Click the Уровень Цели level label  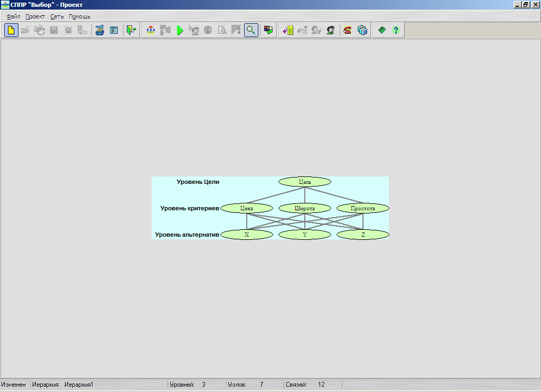[x=198, y=182]
